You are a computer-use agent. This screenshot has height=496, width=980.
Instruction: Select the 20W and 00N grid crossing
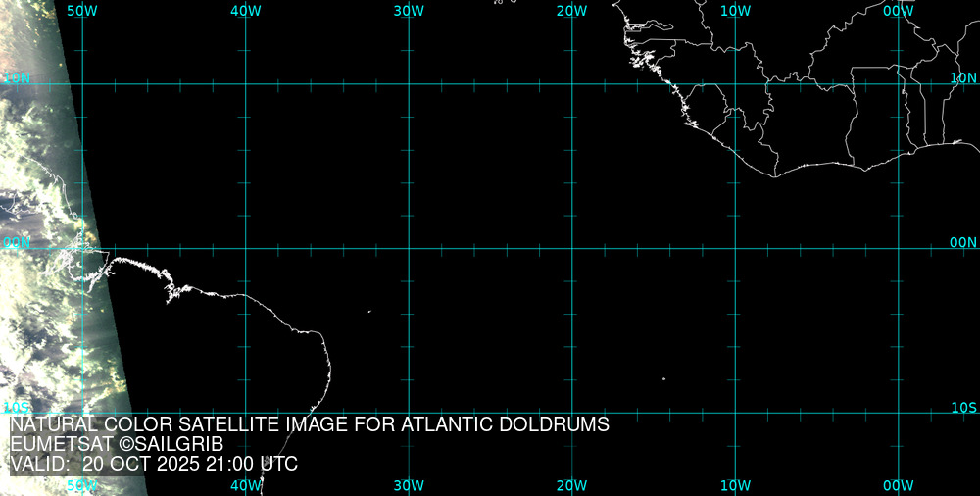coord(572,248)
